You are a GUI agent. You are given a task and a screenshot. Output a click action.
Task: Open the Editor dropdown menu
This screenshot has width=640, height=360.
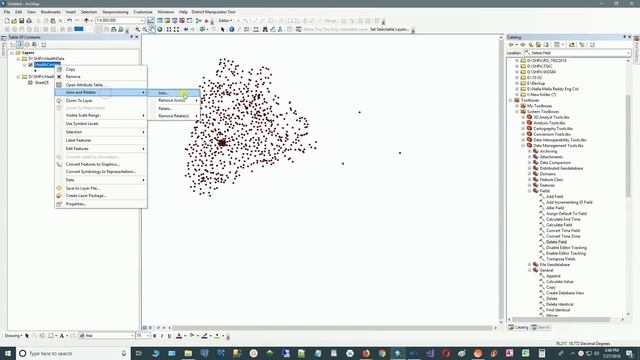pyautogui.click(x=225, y=20)
